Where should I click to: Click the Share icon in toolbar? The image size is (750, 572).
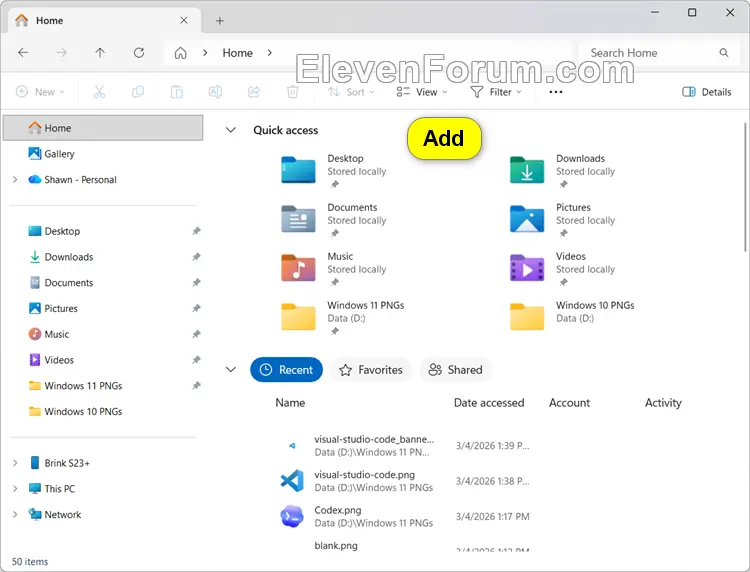pos(254,92)
